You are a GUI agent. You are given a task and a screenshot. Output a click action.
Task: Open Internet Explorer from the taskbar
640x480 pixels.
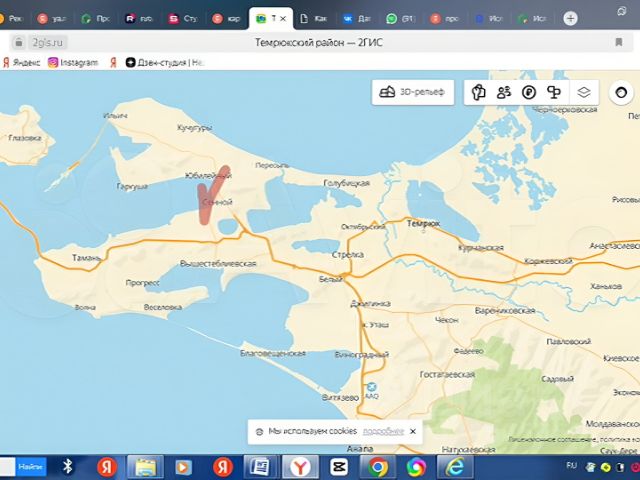tap(456, 467)
